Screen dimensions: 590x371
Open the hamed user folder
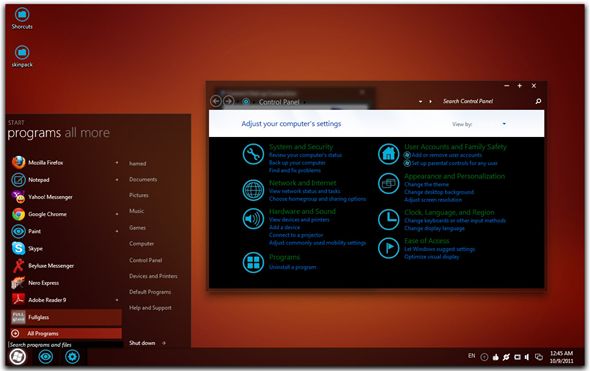(138, 164)
